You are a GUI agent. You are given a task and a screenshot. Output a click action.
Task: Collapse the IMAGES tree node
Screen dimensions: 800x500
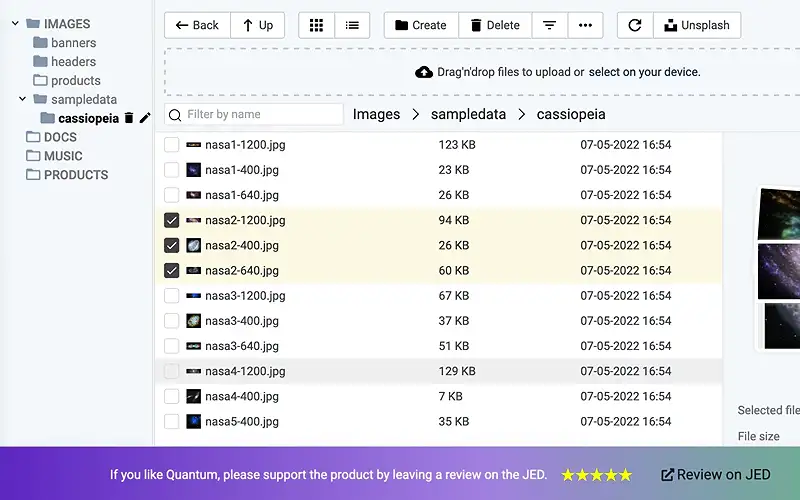[x=15, y=23]
